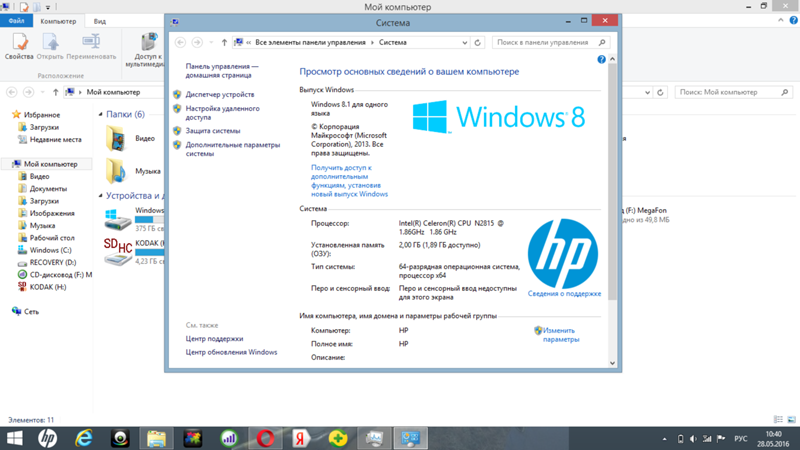
Task: Select KODAK (H:) in navigation tree
Action: coord(47,287)
